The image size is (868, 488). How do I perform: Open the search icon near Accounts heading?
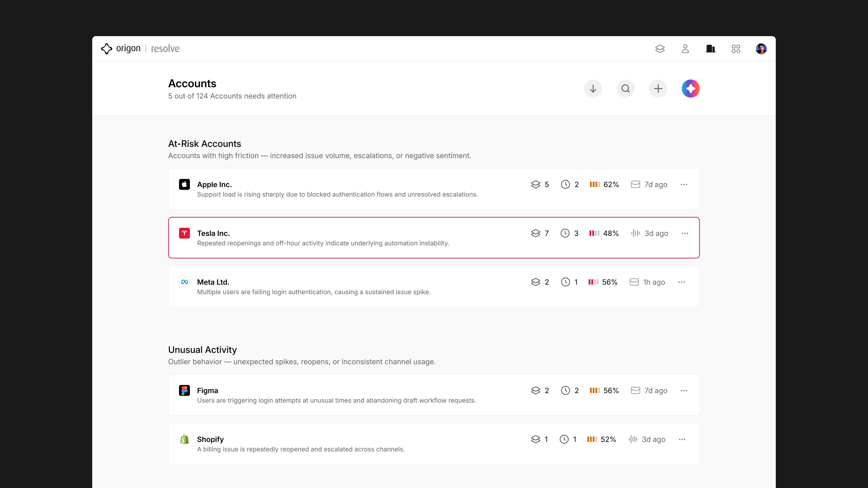pos(625,88)
